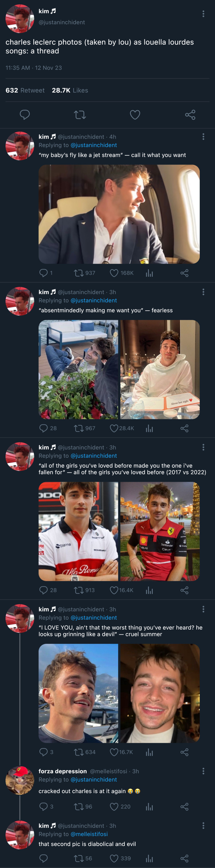The image size is (215, 868).
Task: Open the @melleistifosi mention link
Action: (x=89, y=834)
